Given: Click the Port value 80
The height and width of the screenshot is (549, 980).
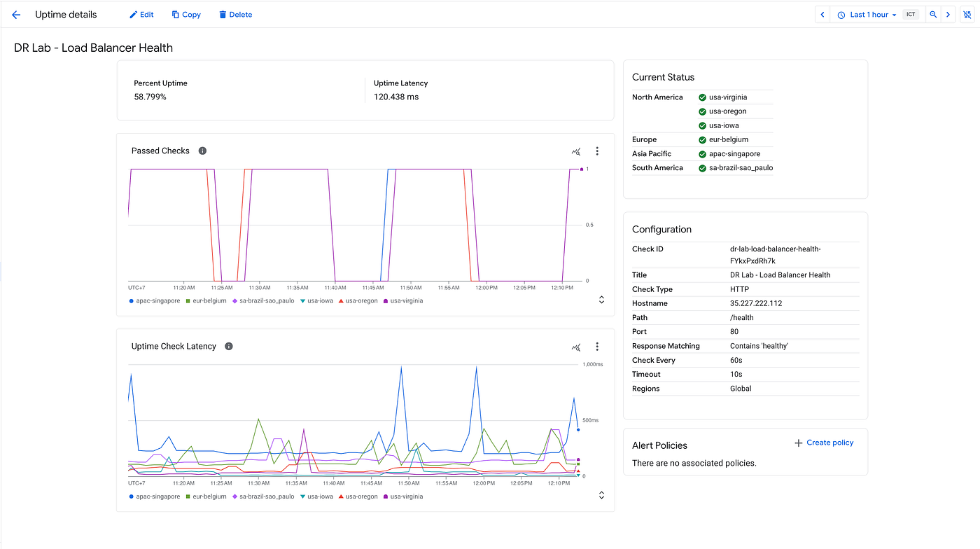Looking at the screenshot, I should coord(734,331).
